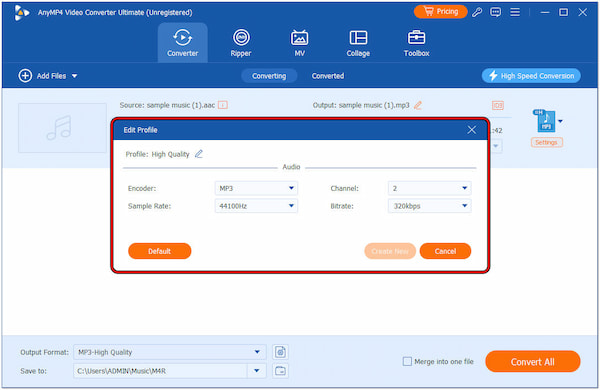The width and height of the screenshot is (600, 390).
Task: Click the Convert All button
Action: (533, 362)
